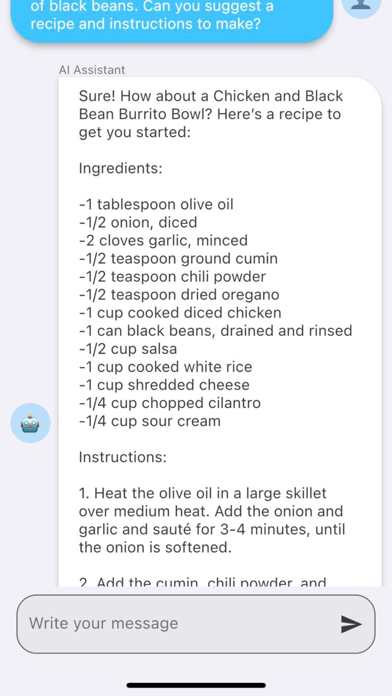The image size is (392, 696).
Task: Click step 1 Heat the olive oil
Action: 212,520
